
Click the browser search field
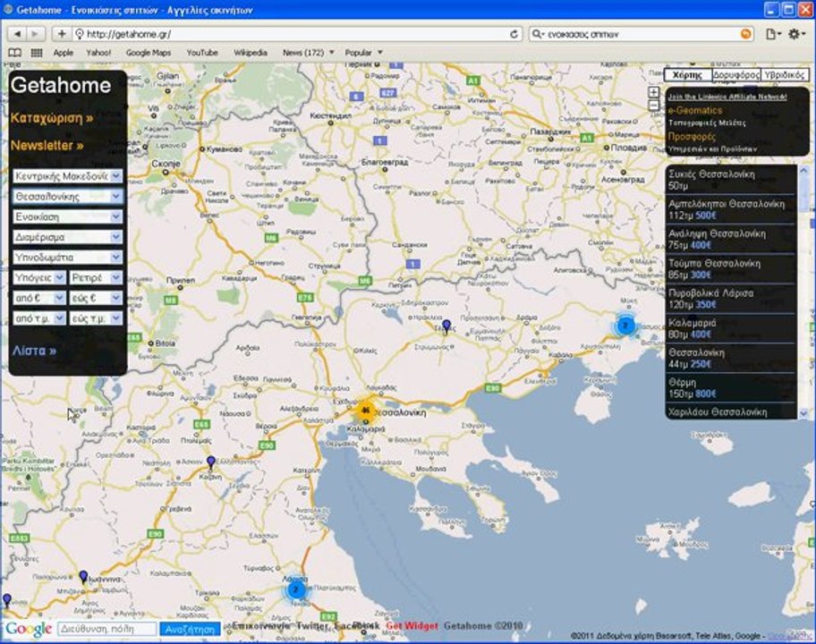coord(642,34)
